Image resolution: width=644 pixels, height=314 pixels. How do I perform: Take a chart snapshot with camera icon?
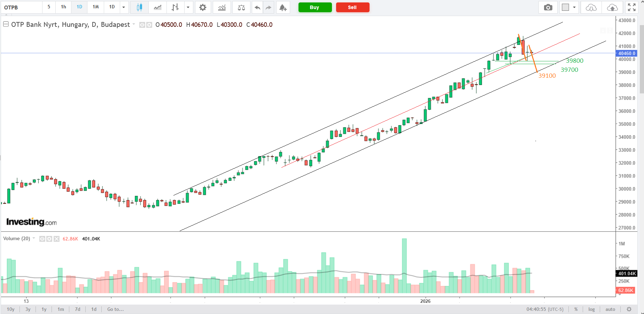(x=548, y=7)
